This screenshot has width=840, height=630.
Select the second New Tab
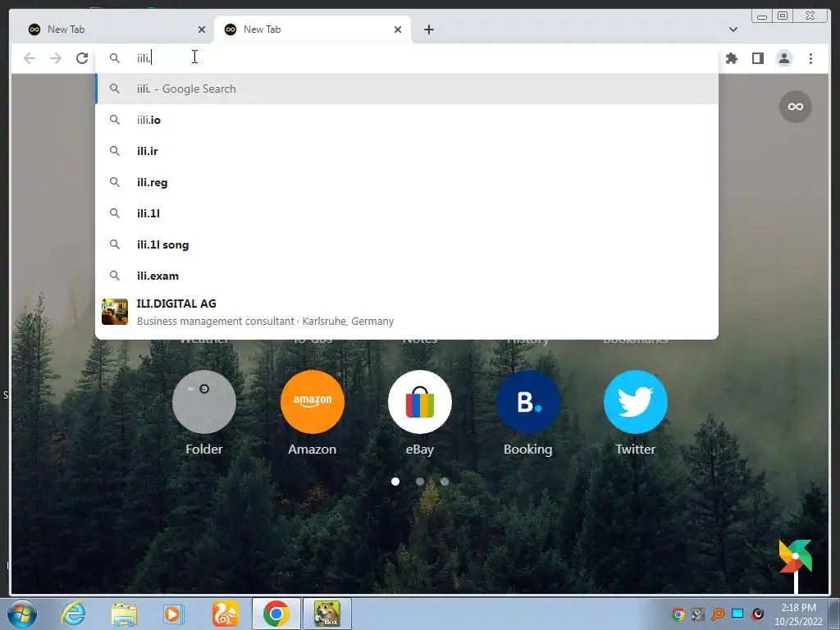point(313,30)
